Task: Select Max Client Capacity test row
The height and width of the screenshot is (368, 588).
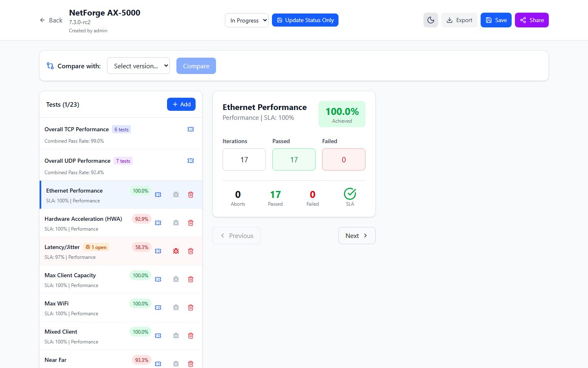Action: pos(121,279)
